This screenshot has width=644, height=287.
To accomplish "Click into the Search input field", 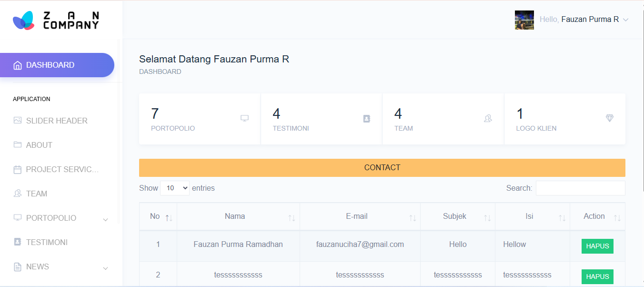I will pyautogui.click(x=580, y=188).
